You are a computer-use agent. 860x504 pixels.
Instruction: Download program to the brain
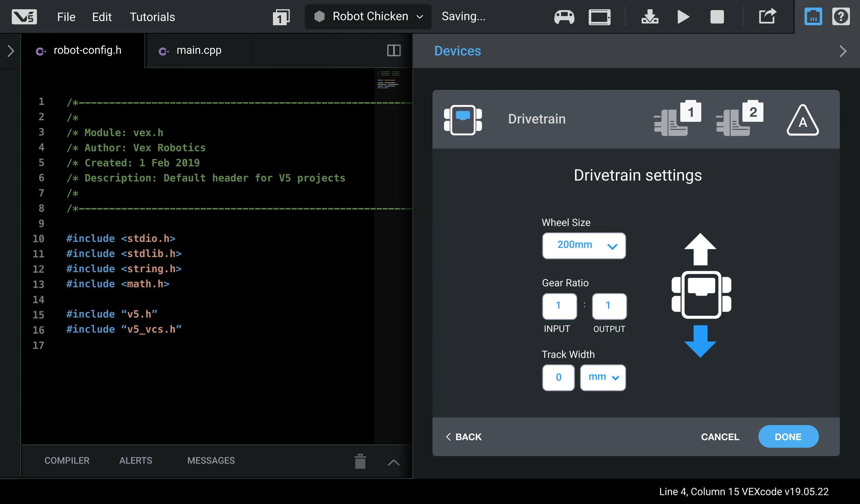pyautogui.click(x=649, y=17)
